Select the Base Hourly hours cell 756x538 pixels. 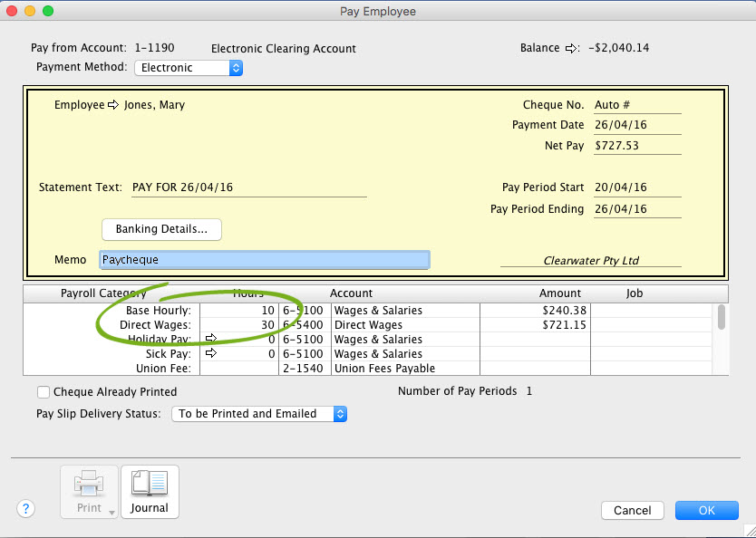238,311
